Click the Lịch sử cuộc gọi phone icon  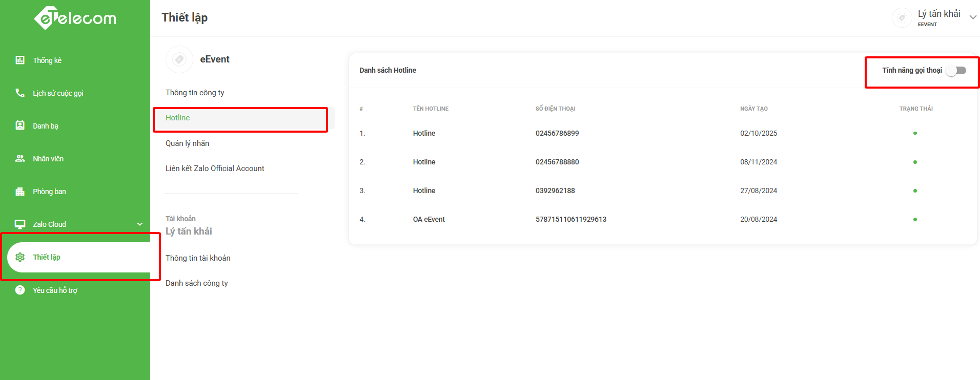(20, 93)
